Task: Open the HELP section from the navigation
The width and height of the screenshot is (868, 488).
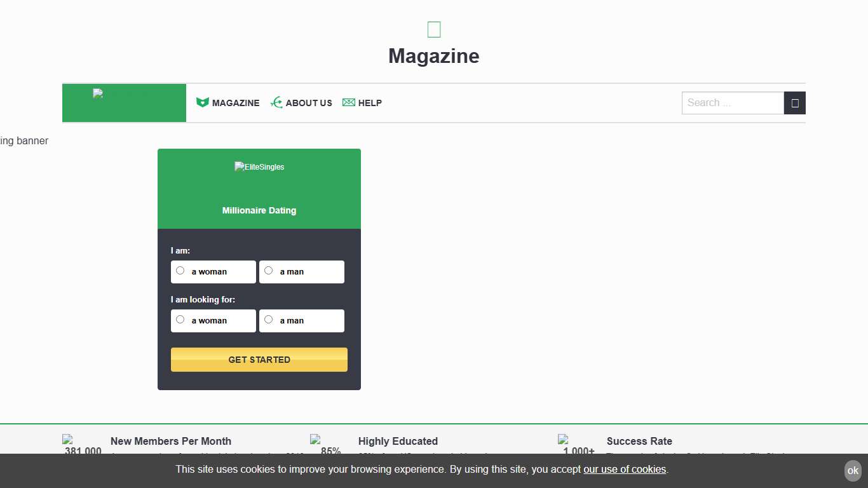Action: (370, 102)
